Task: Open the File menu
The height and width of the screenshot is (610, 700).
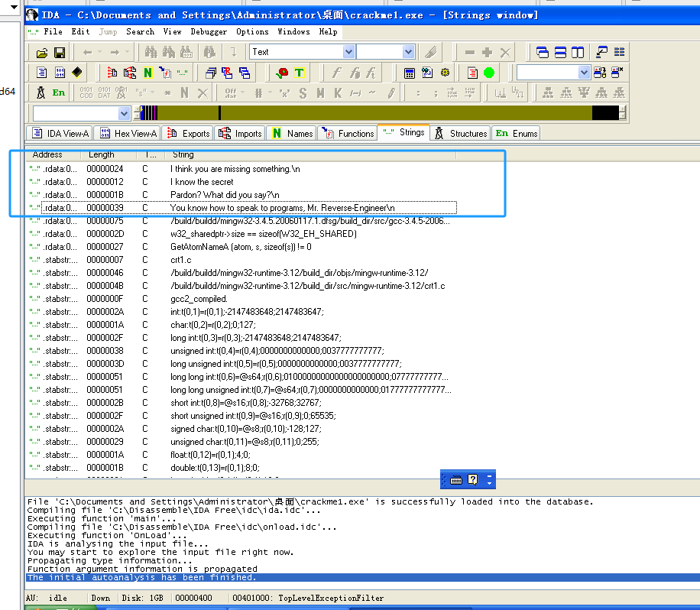Action: [53, 31]
